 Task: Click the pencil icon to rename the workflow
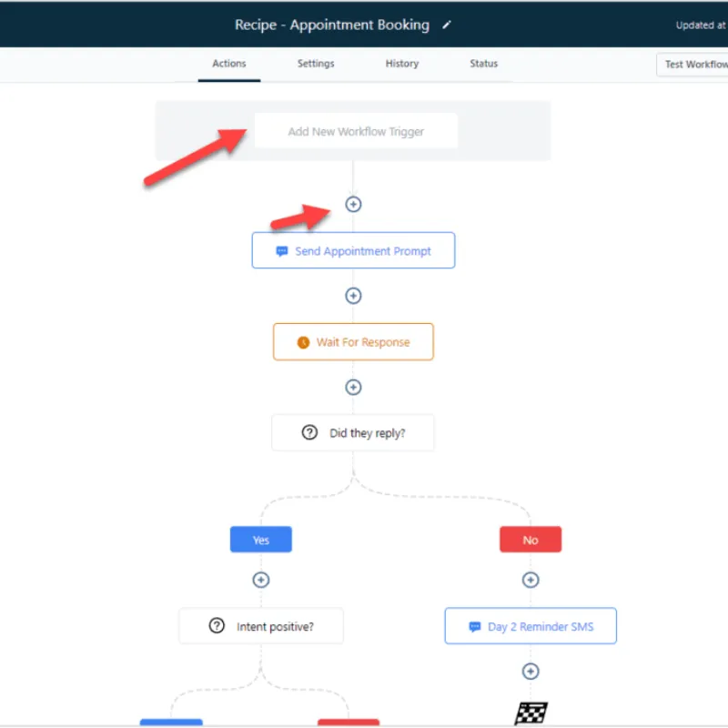(x=446, y=25)
